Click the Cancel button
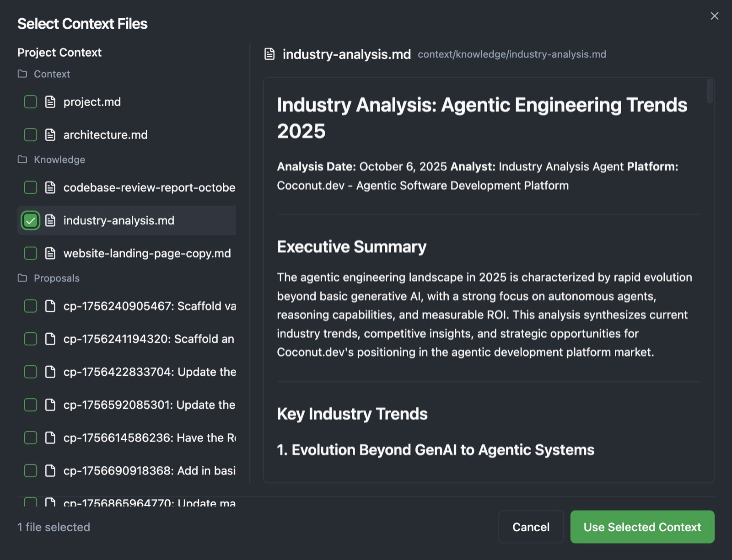 pos(531,527)
